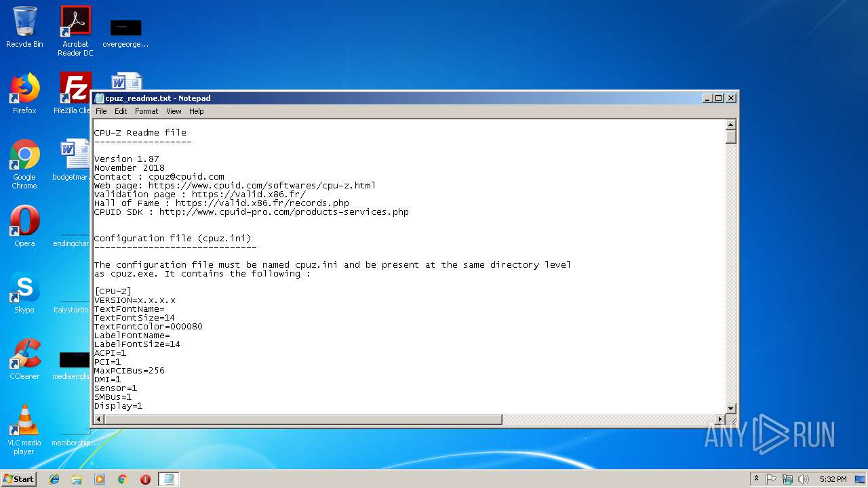This screenshot has height=488, width=868.
Task: Open VLC media player shortcut
Action: coord(24,430)
